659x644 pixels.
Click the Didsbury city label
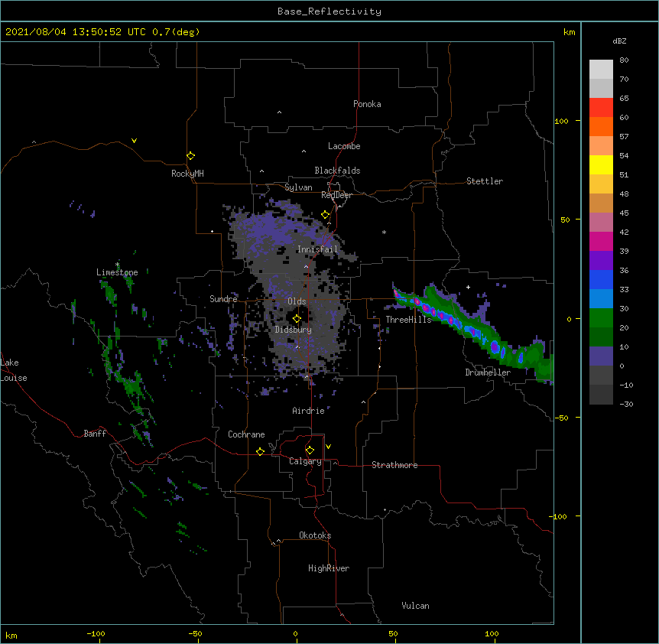[294, 330]
